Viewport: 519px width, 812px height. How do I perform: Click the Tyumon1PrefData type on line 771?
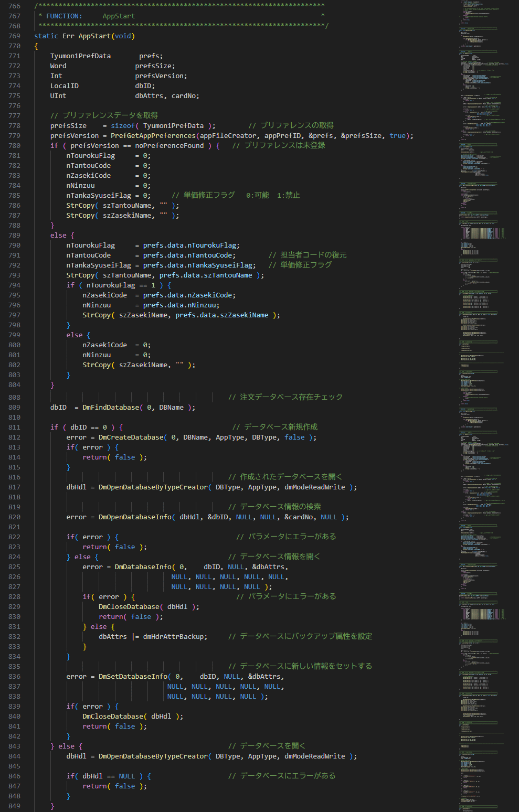(80, 56)
